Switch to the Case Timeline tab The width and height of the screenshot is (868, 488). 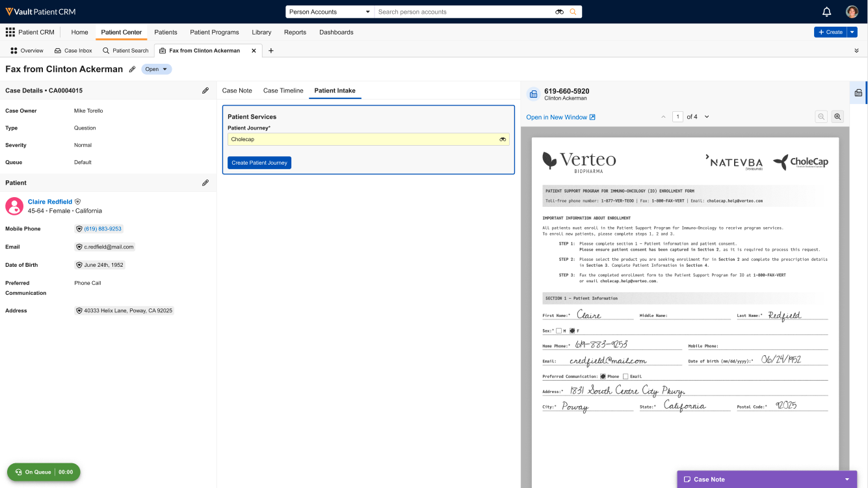[x=283, y=90]
